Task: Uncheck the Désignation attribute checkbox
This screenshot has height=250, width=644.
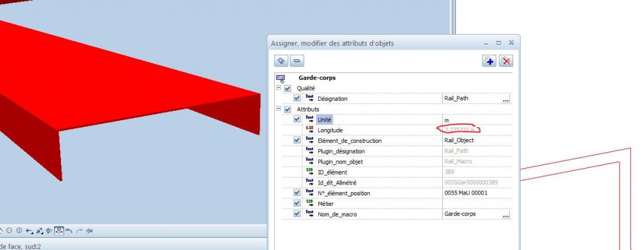Action: [x=297, y=99]
